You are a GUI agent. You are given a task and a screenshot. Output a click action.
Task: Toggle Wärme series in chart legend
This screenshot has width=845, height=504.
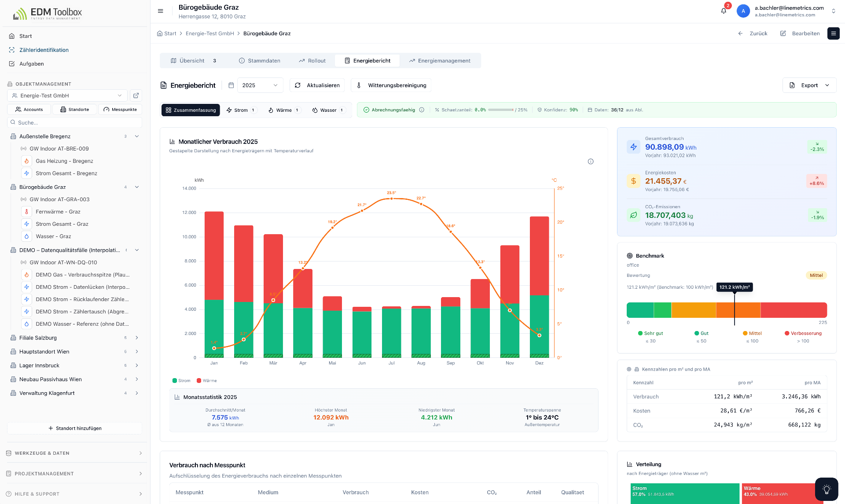pos(207,381)
